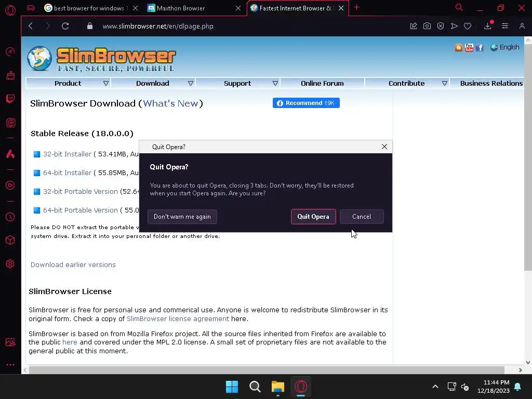Screen dimensions: 532x399
Task: Open Easy Setup sliders icon
Action: [505, 26]
